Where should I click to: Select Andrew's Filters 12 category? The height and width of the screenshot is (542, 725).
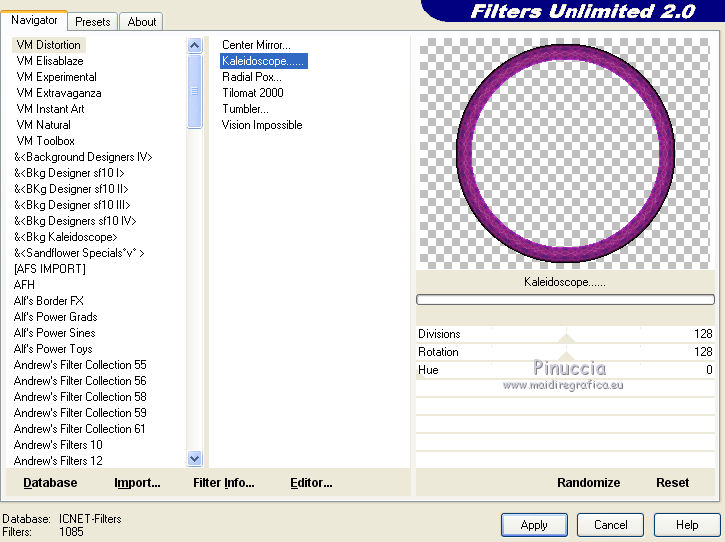(x=58, y=461)
